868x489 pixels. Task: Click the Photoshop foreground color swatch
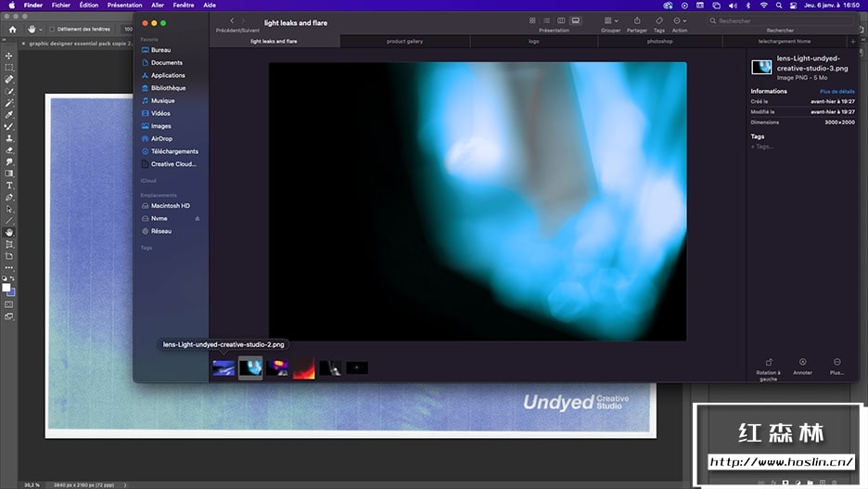point(6,288)
